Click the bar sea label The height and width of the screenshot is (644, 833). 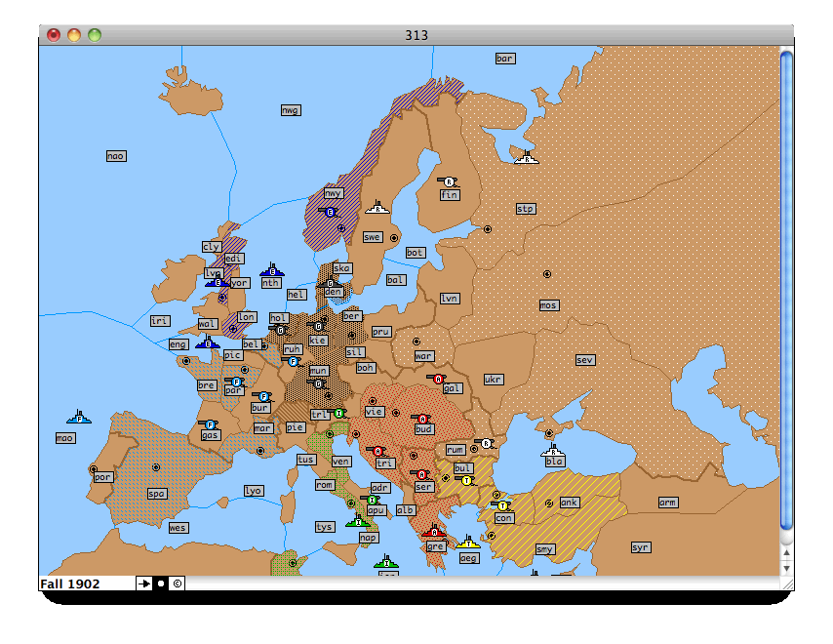pos(504,59)
